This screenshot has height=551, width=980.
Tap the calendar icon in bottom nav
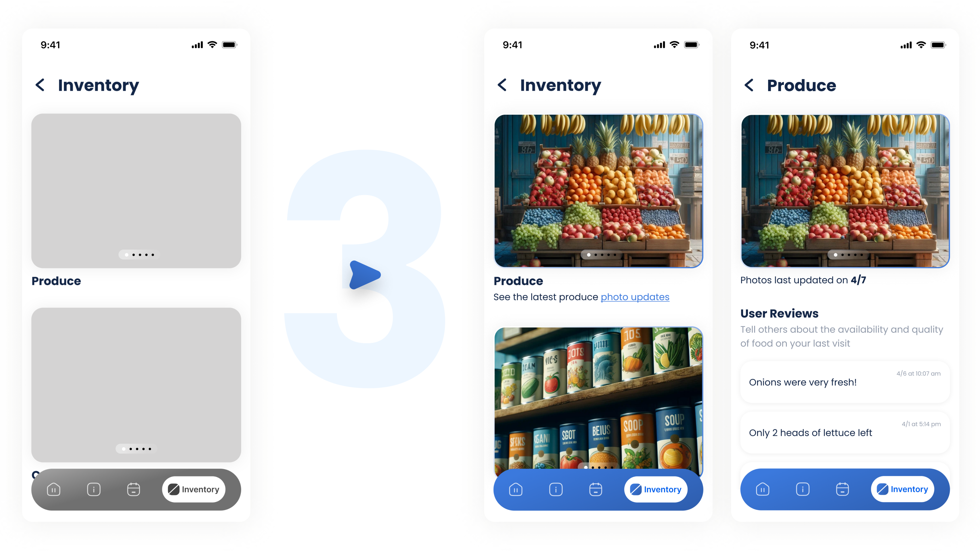click(x=595, y=489)
